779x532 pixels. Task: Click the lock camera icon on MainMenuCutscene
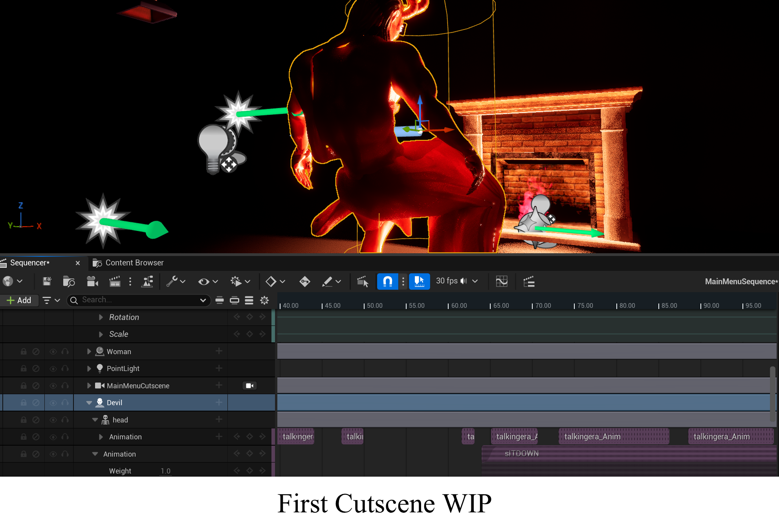tap(249, 386)
